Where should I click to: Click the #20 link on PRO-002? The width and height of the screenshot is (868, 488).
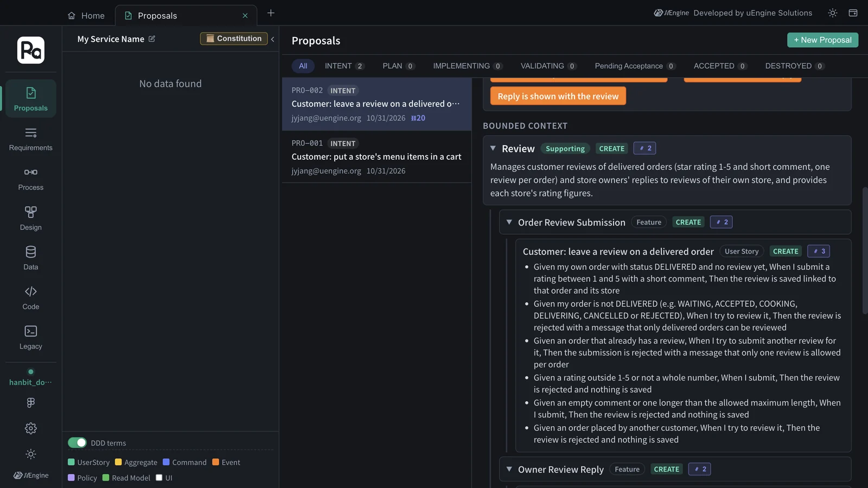418,118
